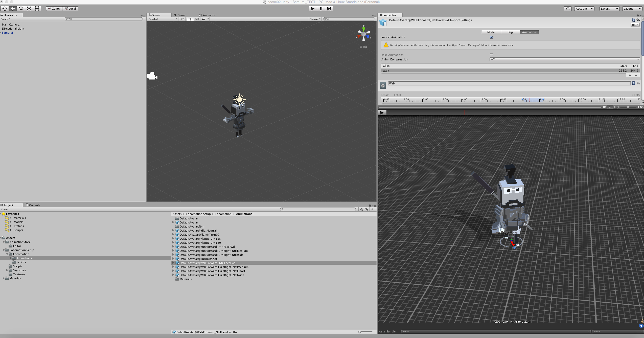The width and height of the screenshot is (644, 338).
Task: Click the scene orientation gizmo
Action: pyautogui.click(x=364, y=34)
